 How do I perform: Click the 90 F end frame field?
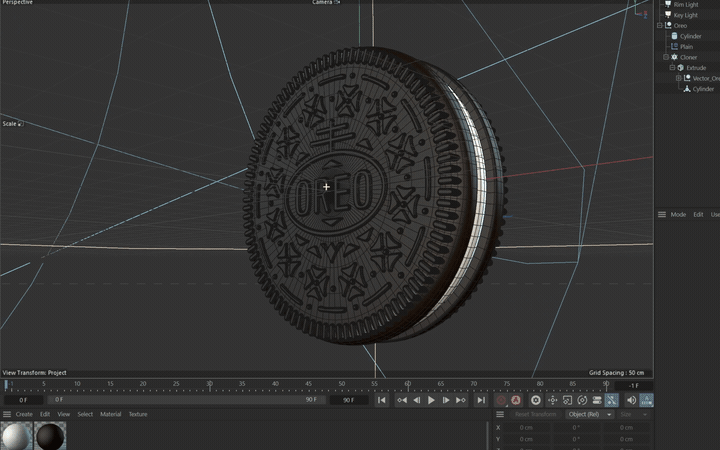[349, 400]
